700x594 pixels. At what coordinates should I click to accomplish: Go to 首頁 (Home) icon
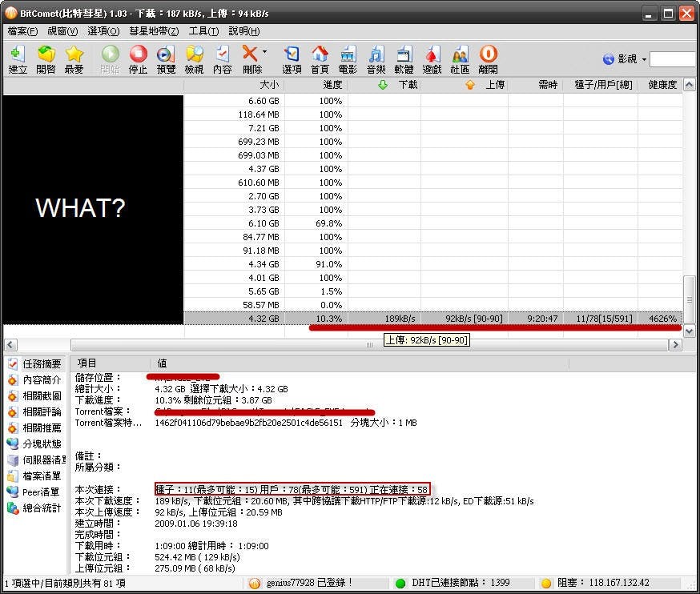coord(320,58)
